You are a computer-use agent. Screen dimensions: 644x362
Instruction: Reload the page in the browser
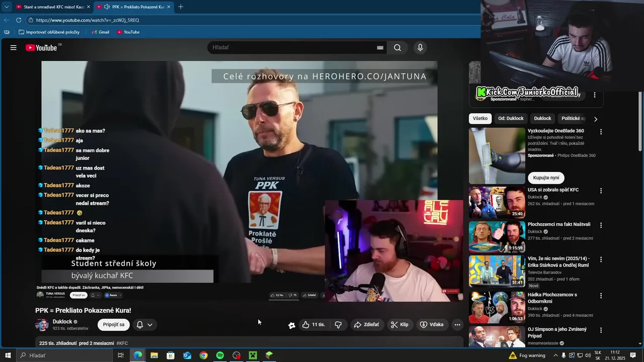[x=19, y=20]
